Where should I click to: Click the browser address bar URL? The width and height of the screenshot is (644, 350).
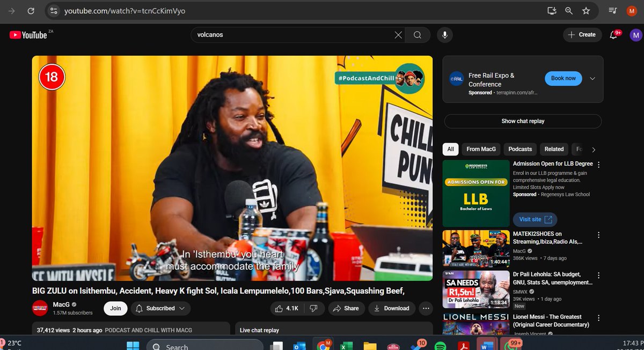pos(125,11)
